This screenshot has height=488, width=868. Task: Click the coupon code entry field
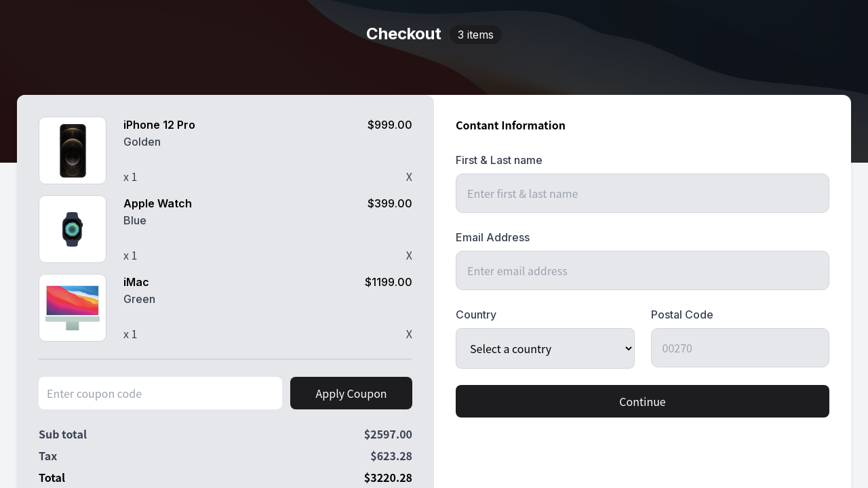click(160, 393)
